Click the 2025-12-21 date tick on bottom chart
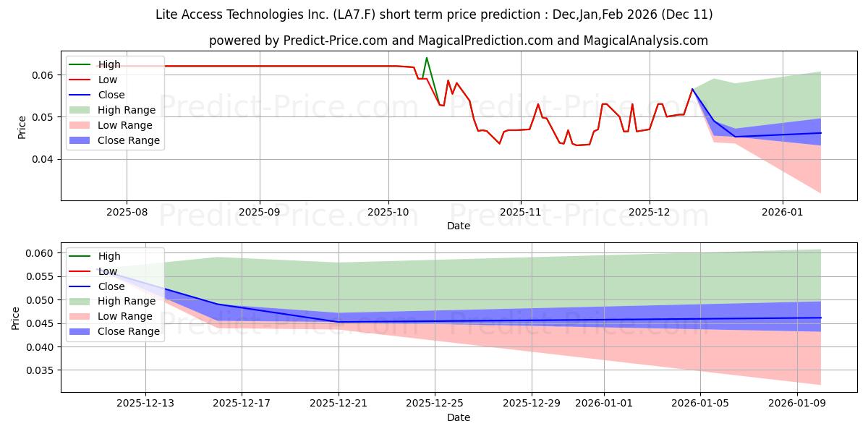 click(x=339, y=404)
